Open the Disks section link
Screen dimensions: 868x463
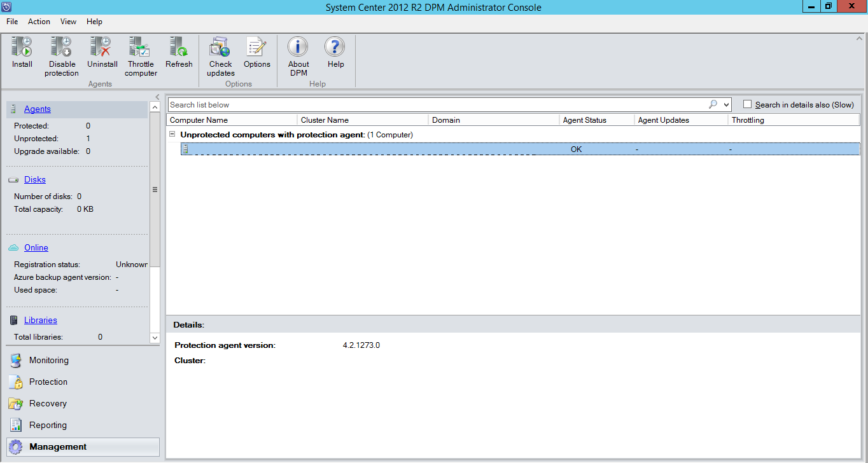coord(34,179)
